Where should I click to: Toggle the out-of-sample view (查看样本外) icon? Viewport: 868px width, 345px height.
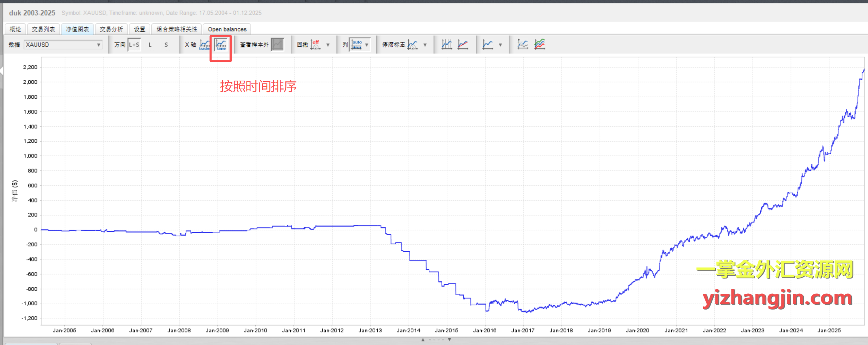278,45
